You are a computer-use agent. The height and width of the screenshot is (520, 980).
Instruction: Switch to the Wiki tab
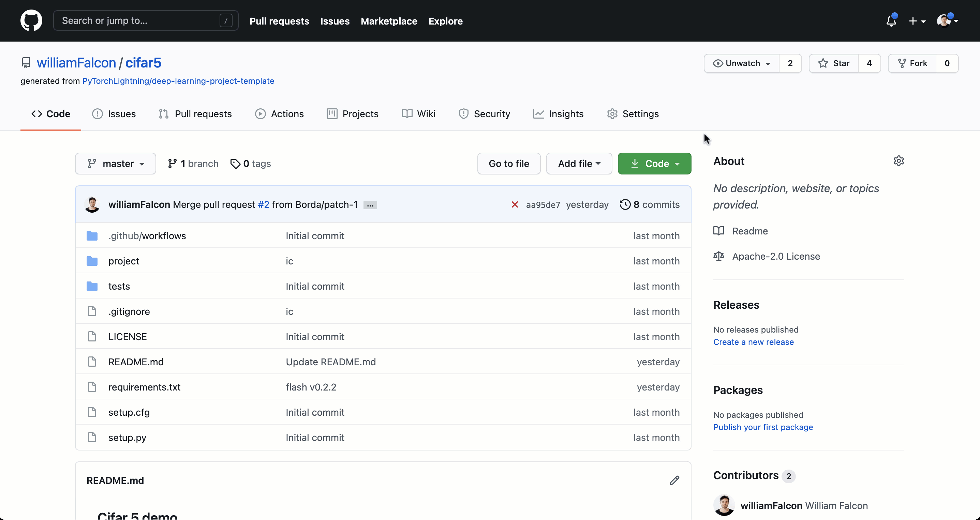click(x=418, y=114)
